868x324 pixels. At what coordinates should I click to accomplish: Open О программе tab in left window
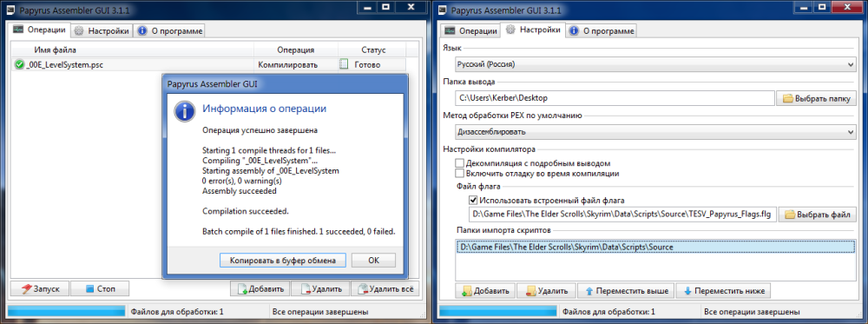click(x=169, y=31)
